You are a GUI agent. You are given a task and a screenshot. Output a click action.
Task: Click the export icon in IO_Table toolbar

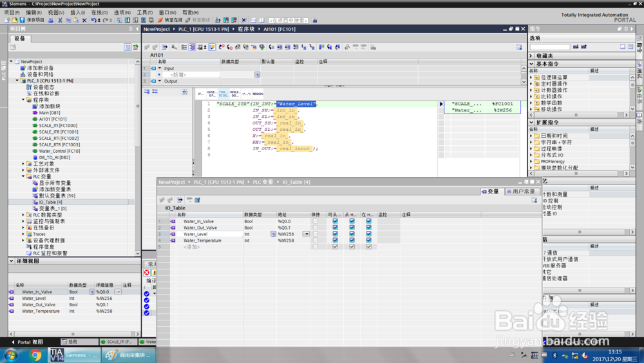tap(180, 200)
